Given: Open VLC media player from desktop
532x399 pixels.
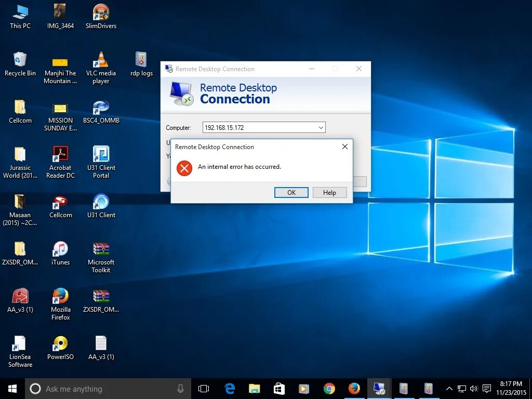Looking at the screenshot, I should 100,59.
